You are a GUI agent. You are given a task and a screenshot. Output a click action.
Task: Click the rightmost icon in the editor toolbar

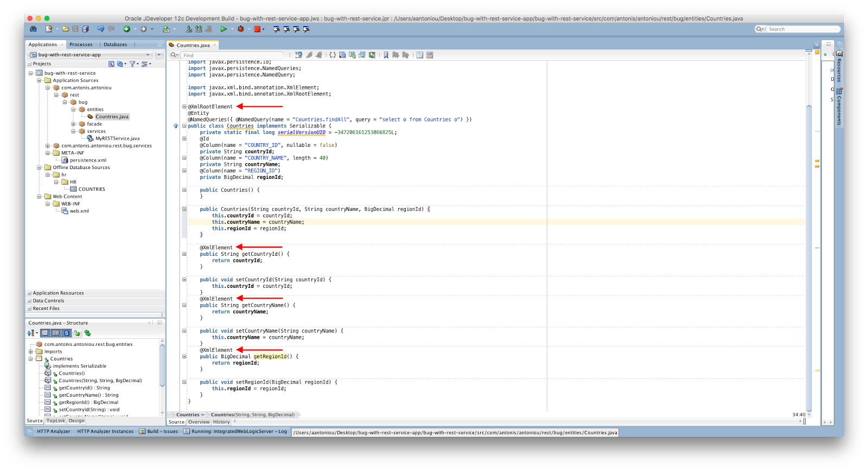[x=430, y=55]
